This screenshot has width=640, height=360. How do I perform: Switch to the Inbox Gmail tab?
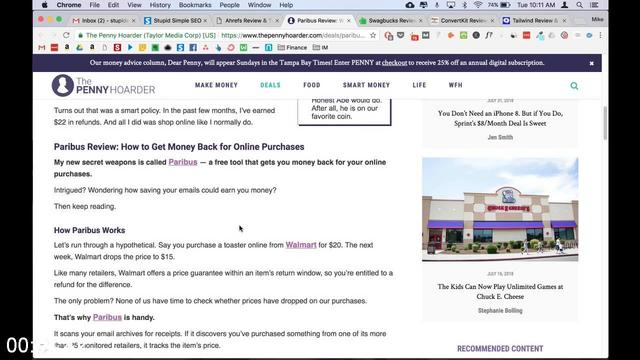tap(104, 20)
